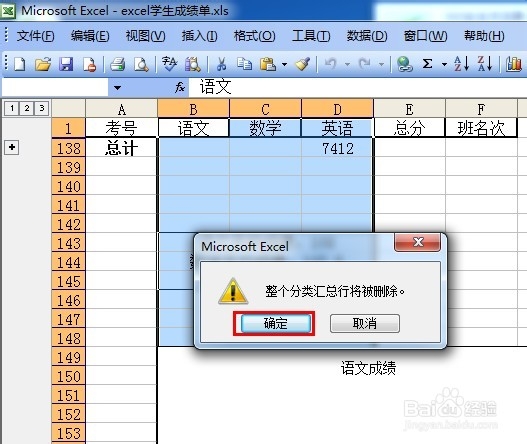Open the 插入(I) menu
The height and width of the screenshot is (444, 527).
199,36
